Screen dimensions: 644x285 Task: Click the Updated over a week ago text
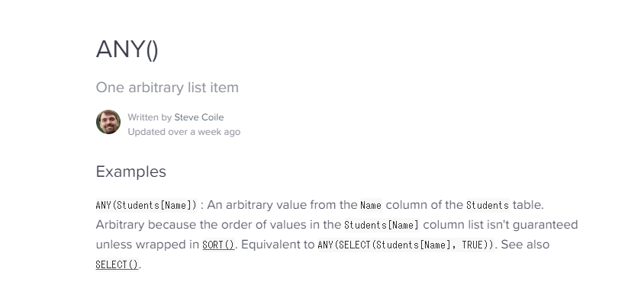tap(184, 132)
